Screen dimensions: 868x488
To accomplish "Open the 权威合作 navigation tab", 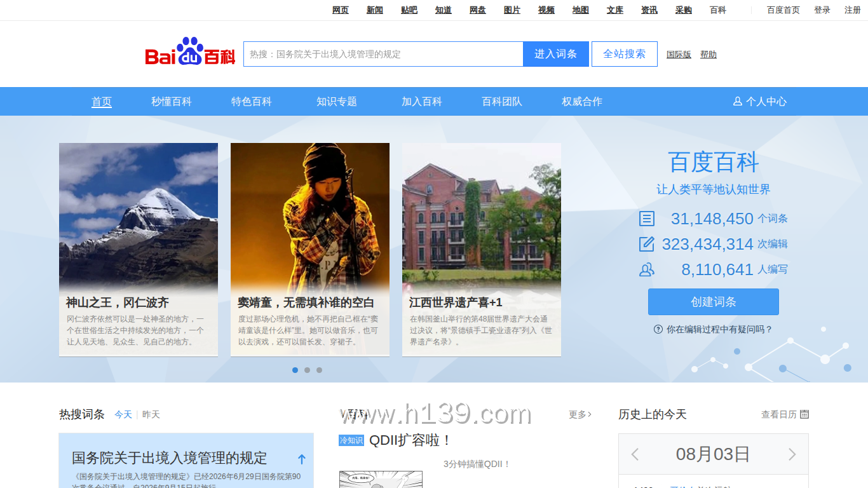I will (x=582, y=102).
